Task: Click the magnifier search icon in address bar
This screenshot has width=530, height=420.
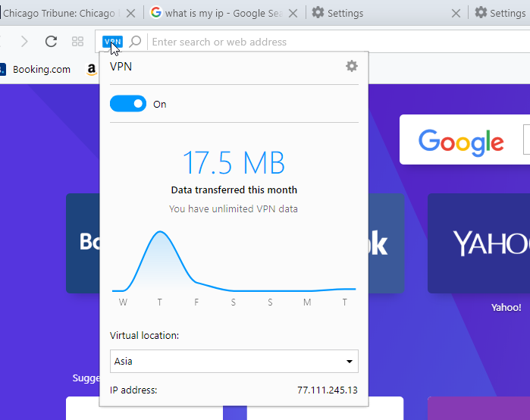Action: click(x=135, y=42)
